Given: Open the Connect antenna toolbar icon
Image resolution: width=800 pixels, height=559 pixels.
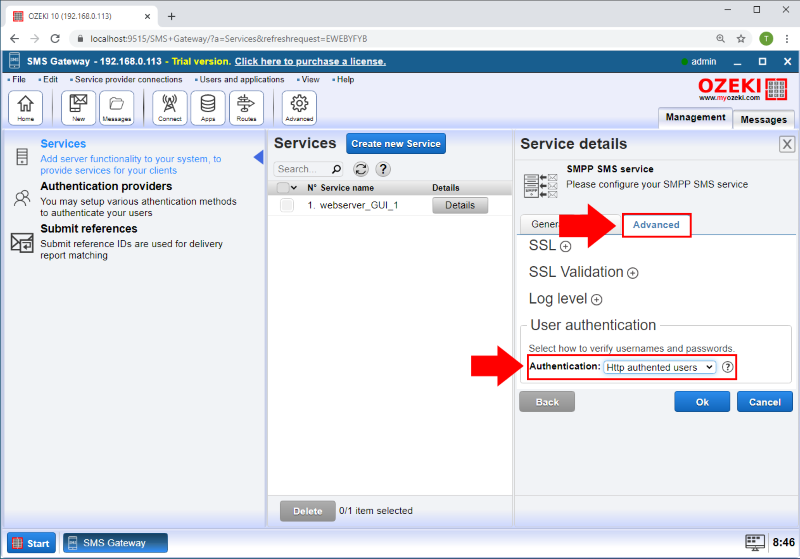Looking at the screenshot, I should (169, 108).
